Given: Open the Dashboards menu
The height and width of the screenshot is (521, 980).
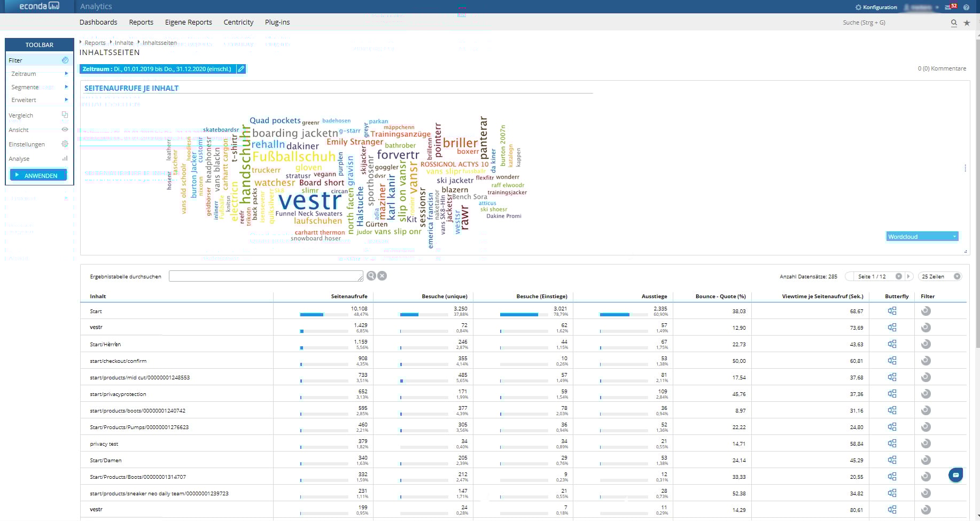Looking at the screenshot, I should 98,22.
